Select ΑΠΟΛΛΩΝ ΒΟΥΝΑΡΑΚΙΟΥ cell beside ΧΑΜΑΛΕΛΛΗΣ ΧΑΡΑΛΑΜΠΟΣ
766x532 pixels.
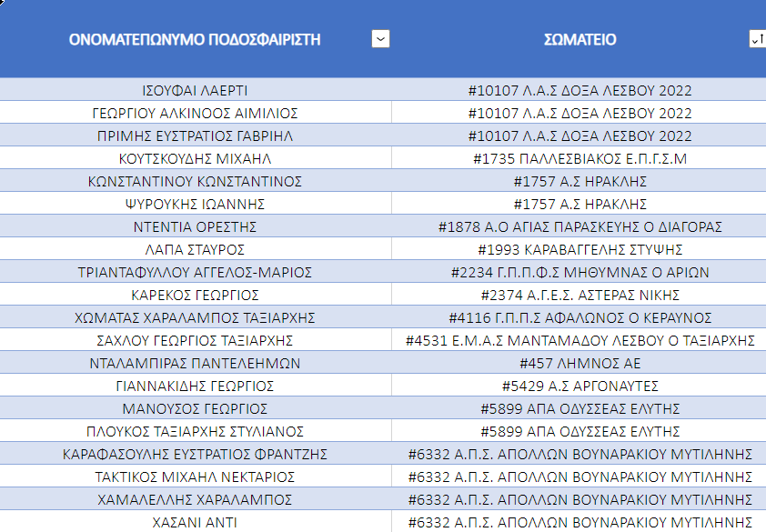pos(579,498)
